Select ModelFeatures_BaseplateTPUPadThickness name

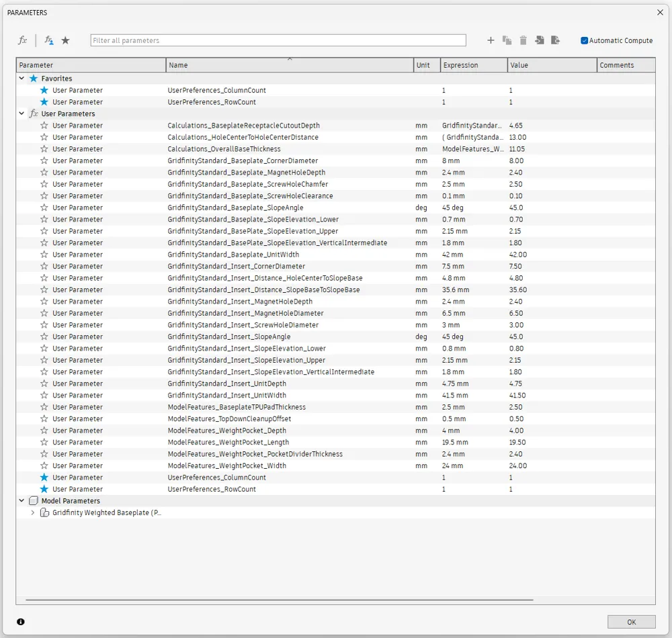tap(237, 407)
